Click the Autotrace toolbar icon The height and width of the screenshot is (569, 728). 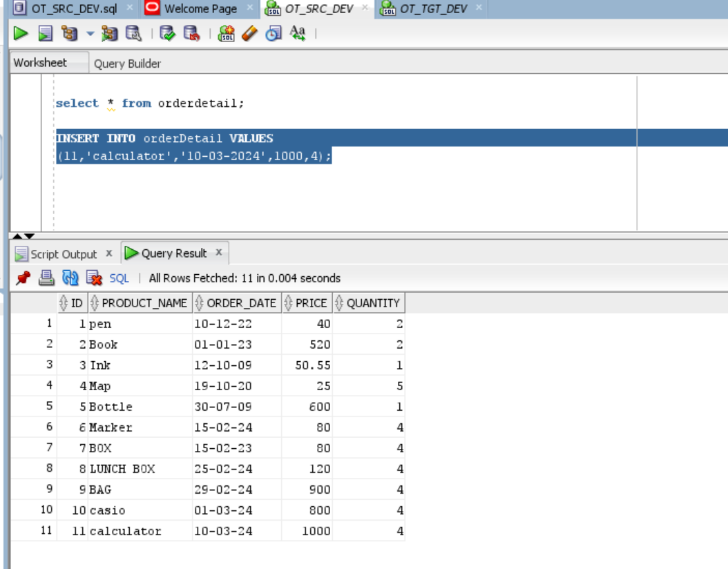(x=110, y=33)
